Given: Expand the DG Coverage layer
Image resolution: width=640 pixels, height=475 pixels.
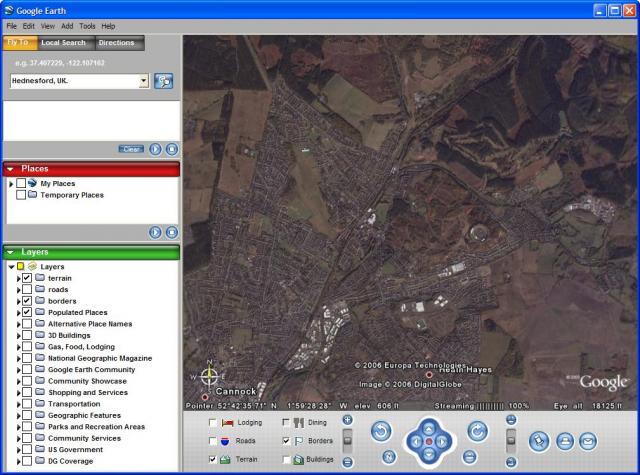Looking at the screenshot, I should [18, 461].
